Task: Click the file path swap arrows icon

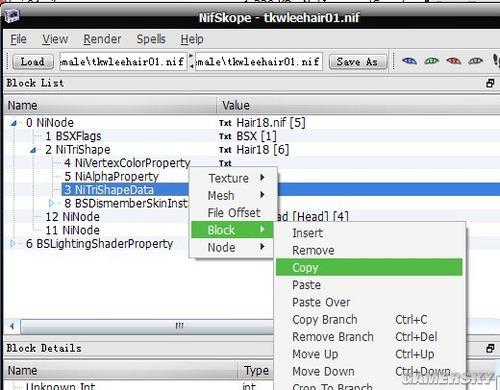Action: click(x=191, y=61)
